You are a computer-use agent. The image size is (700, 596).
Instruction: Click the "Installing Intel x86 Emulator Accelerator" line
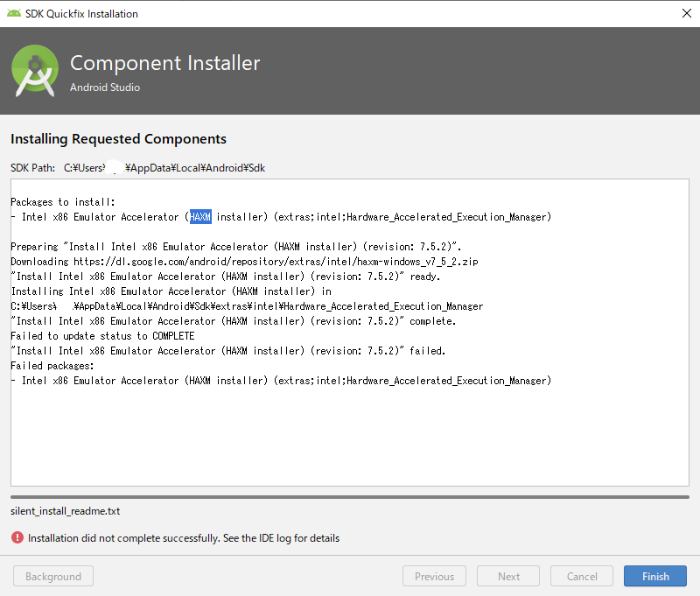(x=171, y=291)
